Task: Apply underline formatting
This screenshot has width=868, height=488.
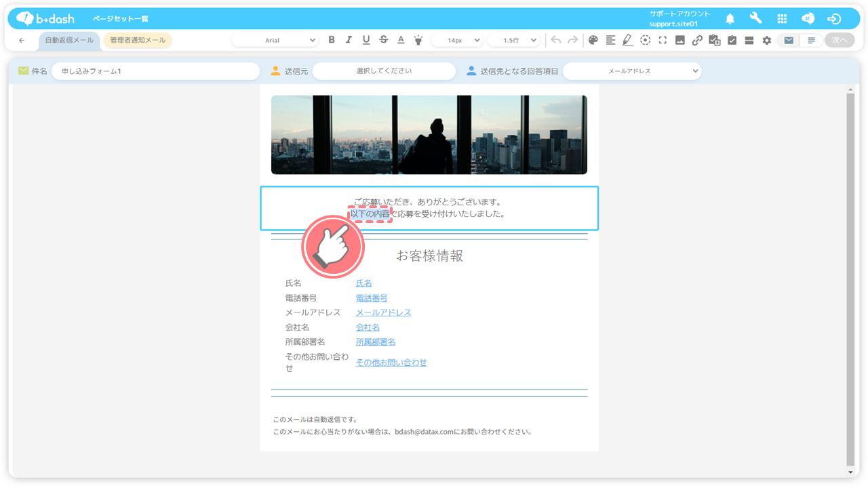Action: click(366, 40)
